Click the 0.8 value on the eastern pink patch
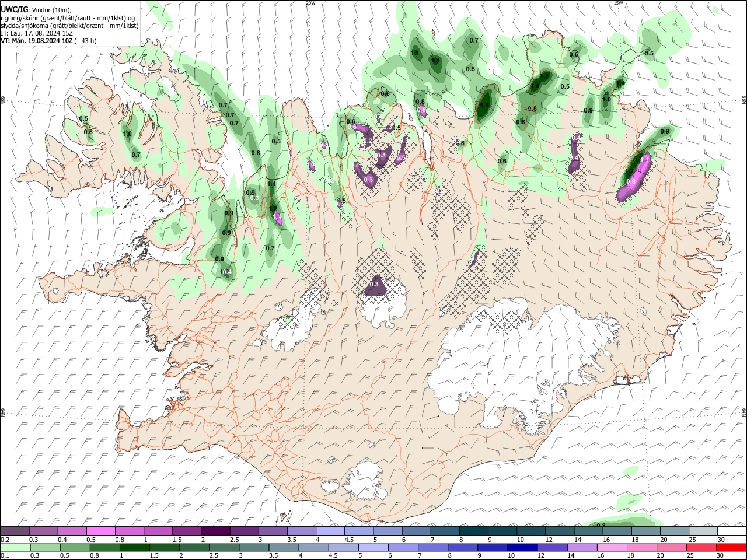The width and height of the screenshot is (747, 560). pyautogui.click(x=631, y=181)
